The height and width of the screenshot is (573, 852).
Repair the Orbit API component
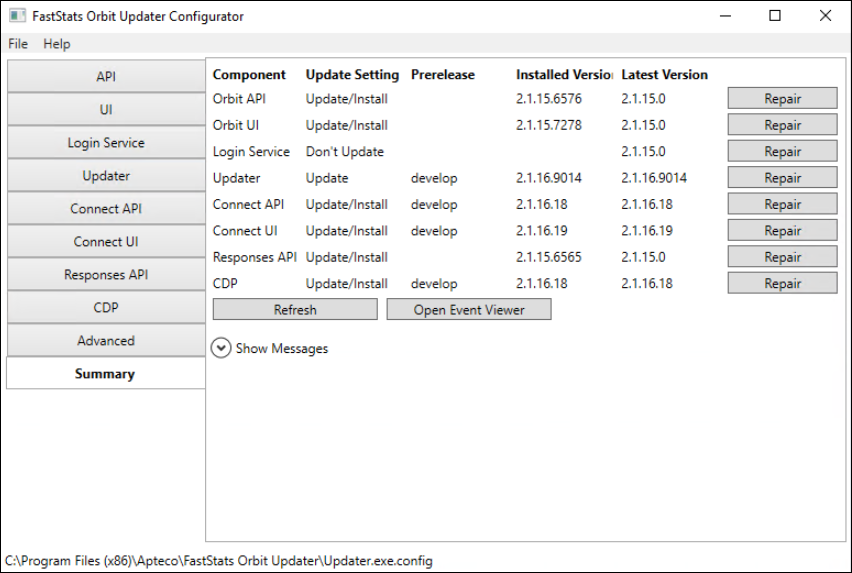(782, 99)
